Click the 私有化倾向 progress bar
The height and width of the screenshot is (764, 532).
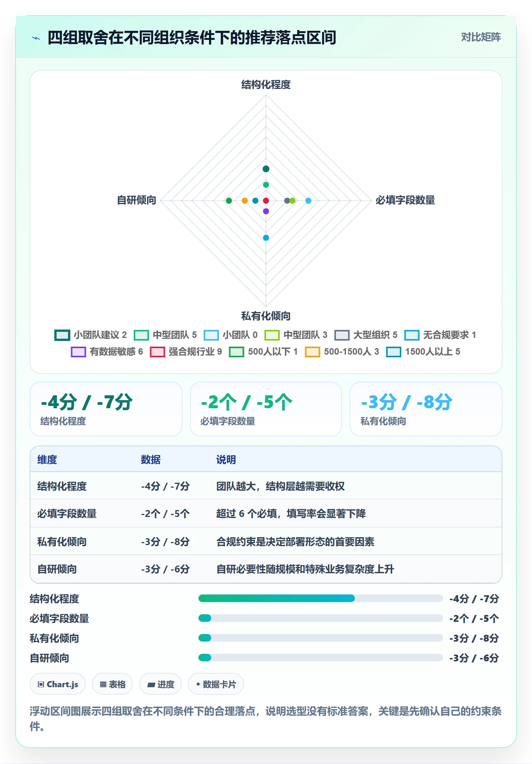(x=320, y=638)
